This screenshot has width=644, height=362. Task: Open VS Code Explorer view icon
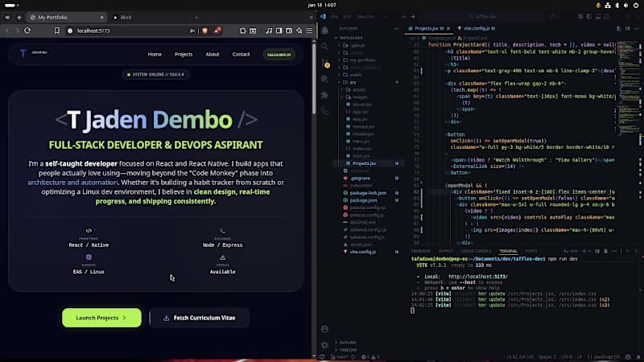324,31
